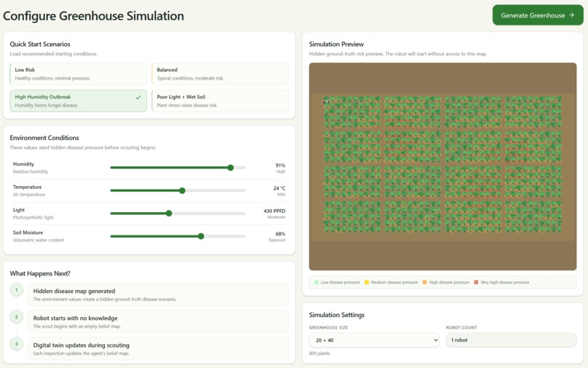Click the Relative humidity label
The image size is (588, 368).
31,172
